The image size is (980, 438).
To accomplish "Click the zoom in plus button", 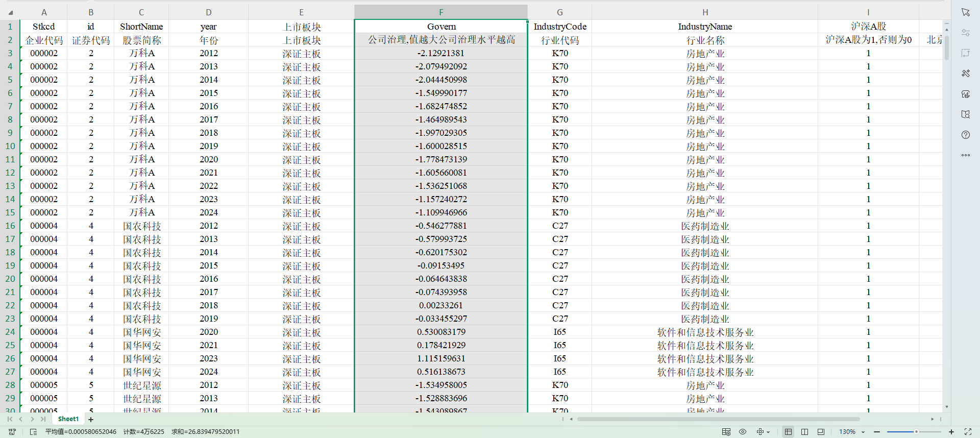I will 951,432.
